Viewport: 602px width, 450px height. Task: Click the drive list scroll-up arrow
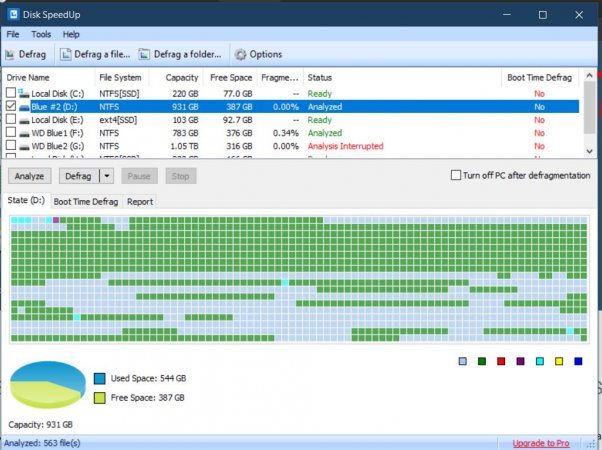590,76
